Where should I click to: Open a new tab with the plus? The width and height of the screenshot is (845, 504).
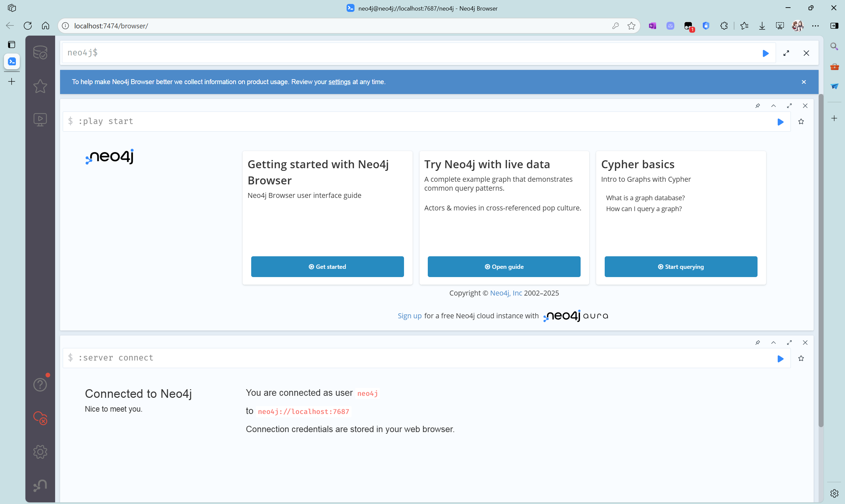(x=12, y=81)
